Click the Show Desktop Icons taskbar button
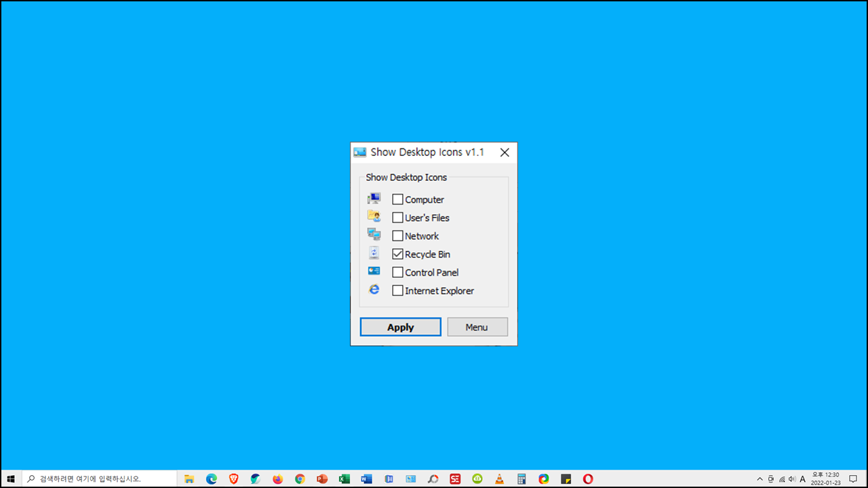This screenshot has height=488, width=868. 411,479
